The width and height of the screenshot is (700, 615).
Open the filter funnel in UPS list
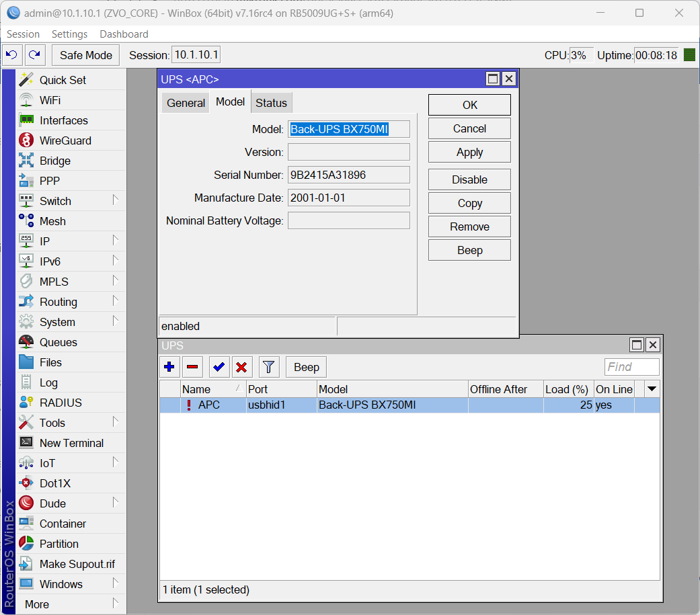[x=269, y=367]
